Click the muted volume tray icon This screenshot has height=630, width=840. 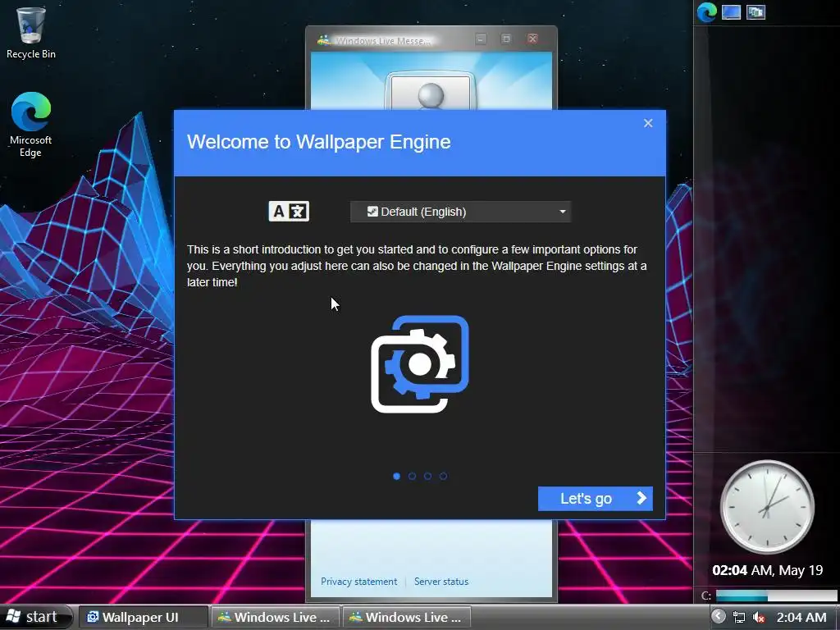(759, 617)
